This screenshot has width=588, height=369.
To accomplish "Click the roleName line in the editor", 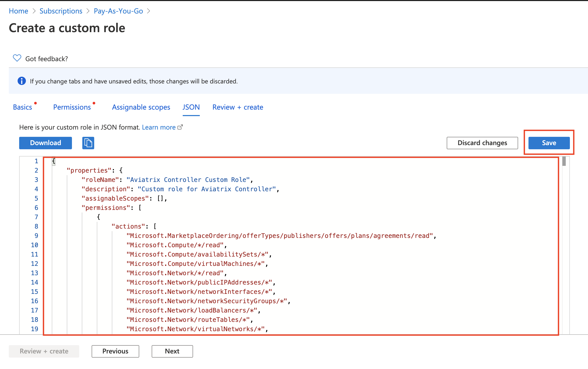I will coord(167,180).
